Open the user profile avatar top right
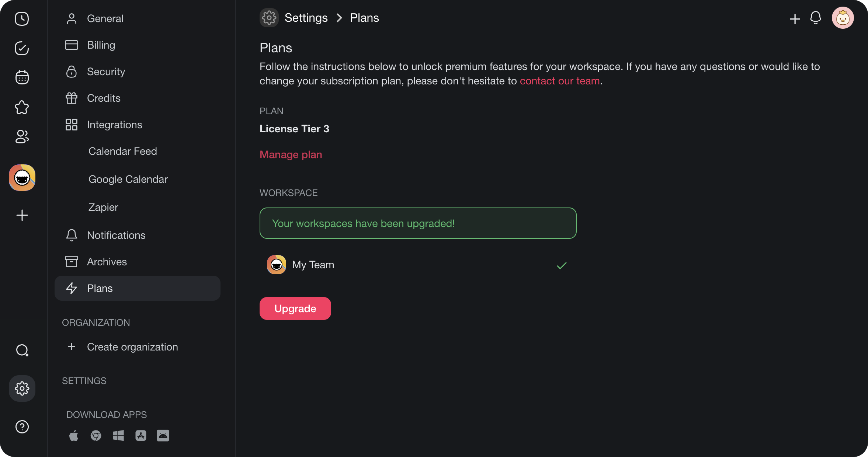 point(843,18)
